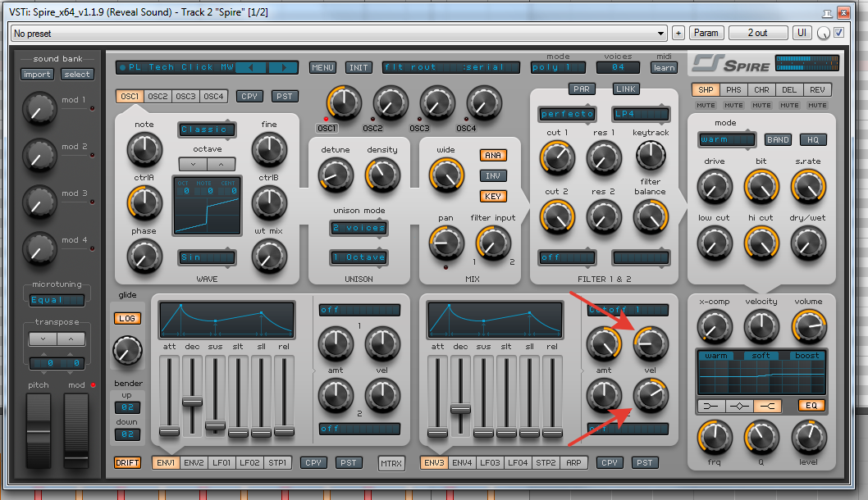Click the MTRX button
The height and width of the screenshot is (500, 868).
[391, 463]
